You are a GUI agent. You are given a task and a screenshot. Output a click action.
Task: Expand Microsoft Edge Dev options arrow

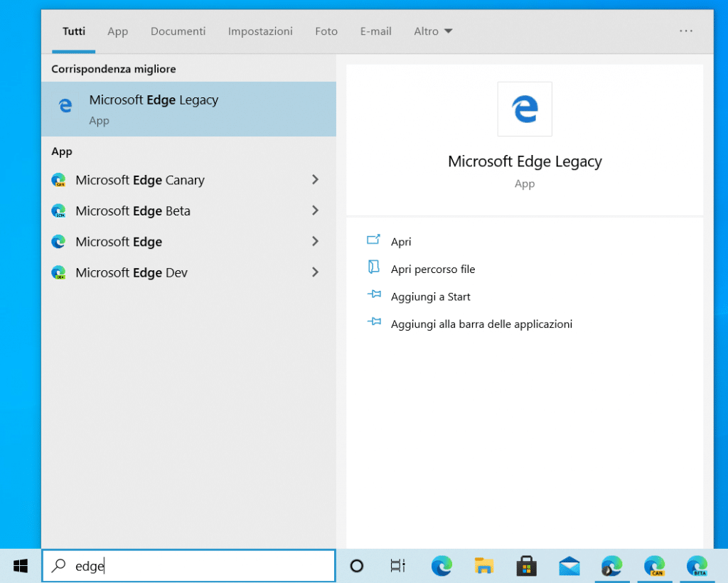coord(315,272)
